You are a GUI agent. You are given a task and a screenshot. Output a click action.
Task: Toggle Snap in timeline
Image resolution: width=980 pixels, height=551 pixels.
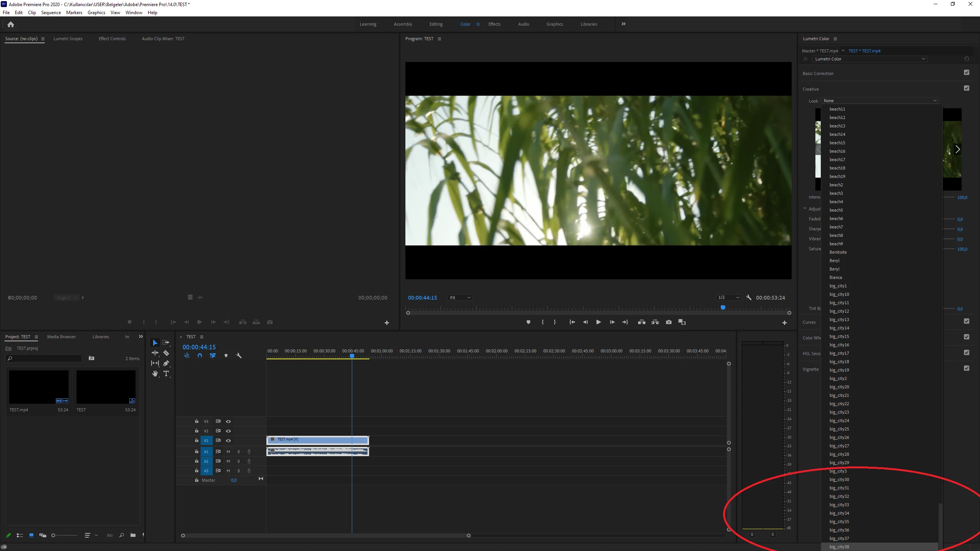click(x=200, y=355)
